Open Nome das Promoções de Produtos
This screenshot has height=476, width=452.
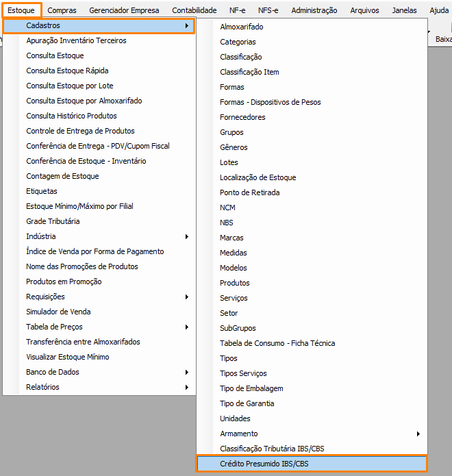point(99,266)
